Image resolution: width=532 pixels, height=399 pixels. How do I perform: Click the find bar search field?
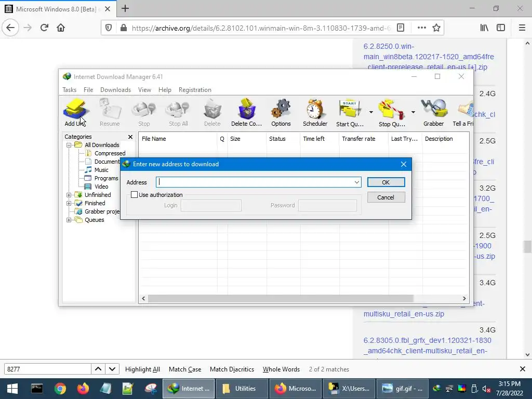click(47, 369)
